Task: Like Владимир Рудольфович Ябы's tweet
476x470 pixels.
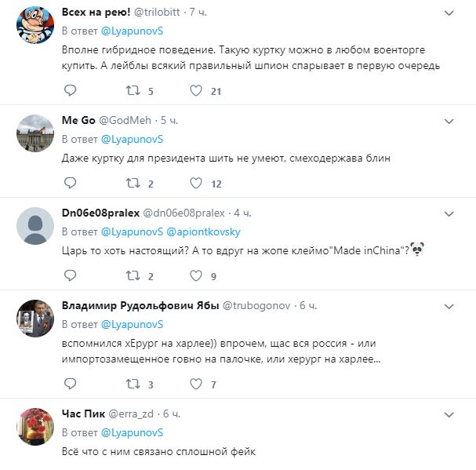Action: [196, 384]
